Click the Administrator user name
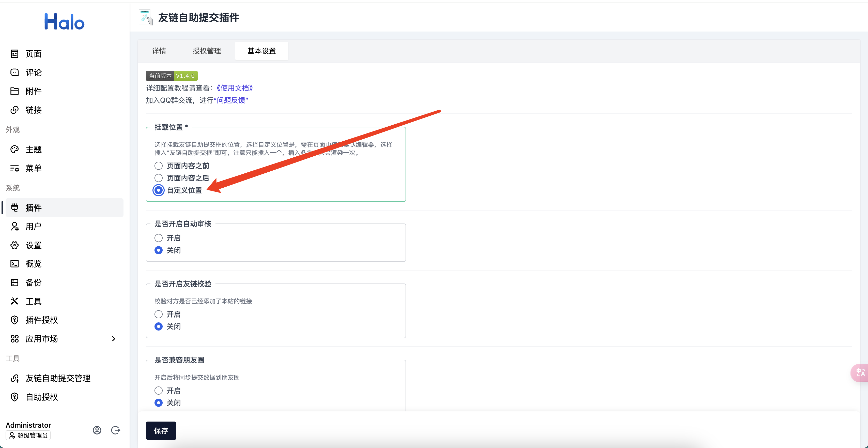Image resolution: width=868 pixels, height=448 pixels. [28, 425]
